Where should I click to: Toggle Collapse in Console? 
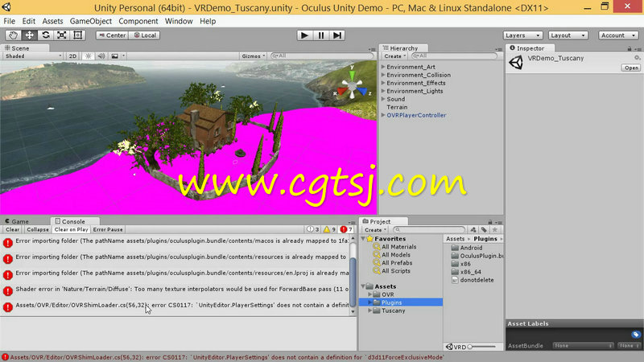[x=37, y=229]
